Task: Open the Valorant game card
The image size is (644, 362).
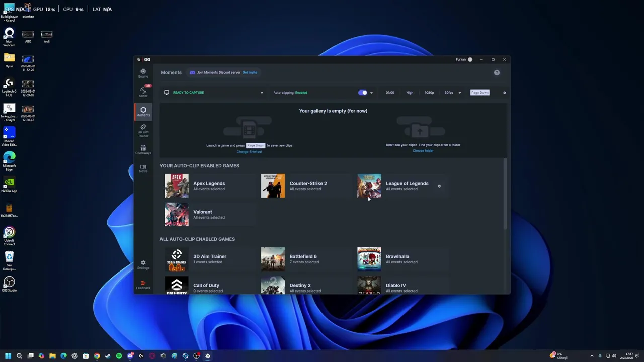Action: [x=210, y=215]
